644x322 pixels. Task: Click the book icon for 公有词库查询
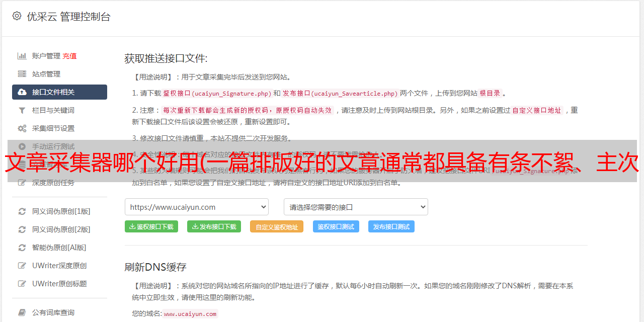tap(22, 312)
